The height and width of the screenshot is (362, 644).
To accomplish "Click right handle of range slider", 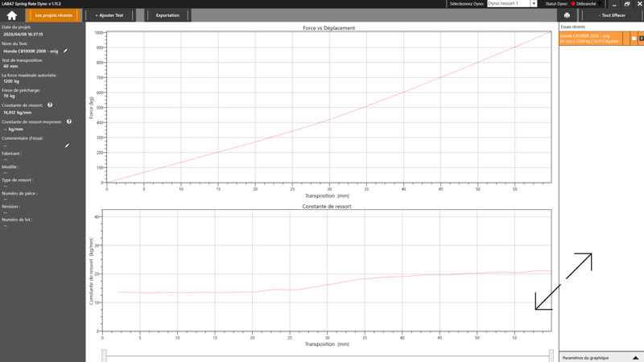I will (x=551, y=356).
